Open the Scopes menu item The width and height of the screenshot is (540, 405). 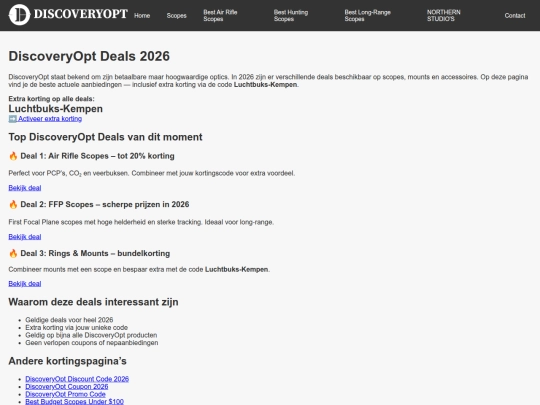[x=176, y=15]
